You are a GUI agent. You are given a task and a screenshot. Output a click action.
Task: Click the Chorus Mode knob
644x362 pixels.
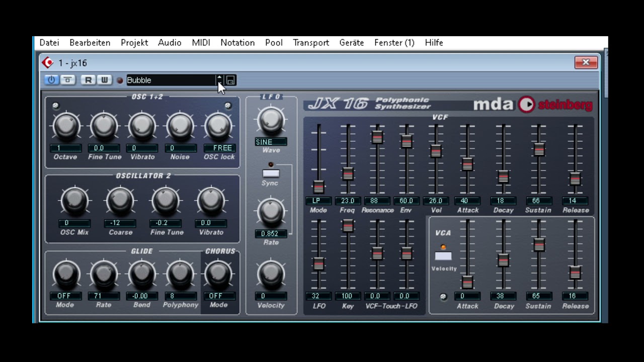coord(218,275)
